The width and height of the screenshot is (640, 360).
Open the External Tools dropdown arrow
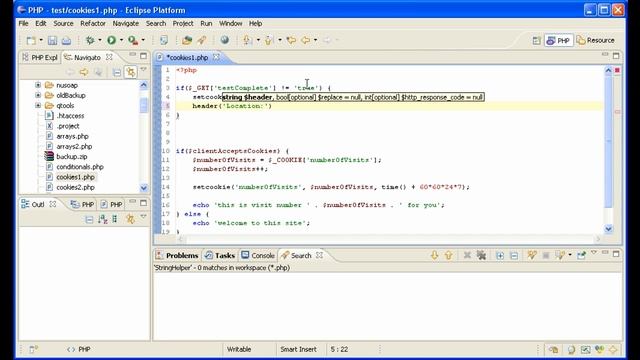[143, 40]
